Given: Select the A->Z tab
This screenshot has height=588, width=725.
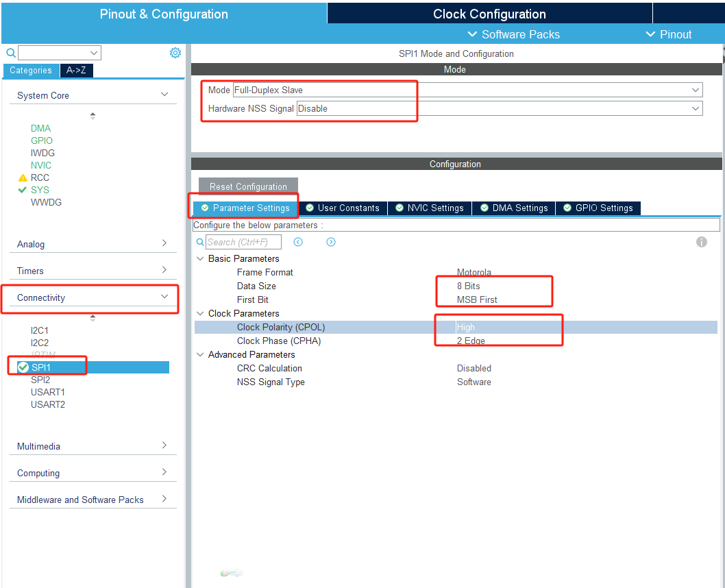Looking at the screenshot, I should click(x=76, y=71).
